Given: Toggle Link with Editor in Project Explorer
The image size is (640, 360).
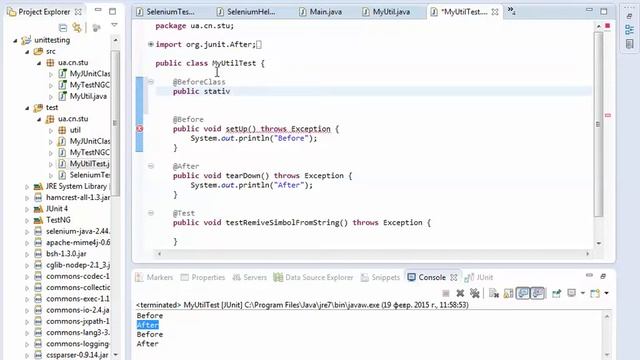Looking at the screenshot, I should (77, 27).
